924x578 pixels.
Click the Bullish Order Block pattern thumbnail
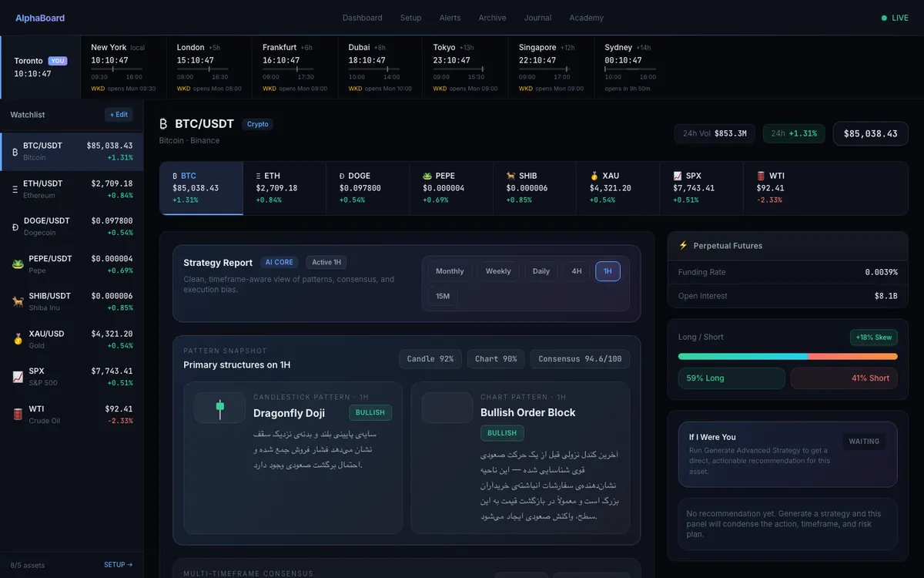coord(447,408)
